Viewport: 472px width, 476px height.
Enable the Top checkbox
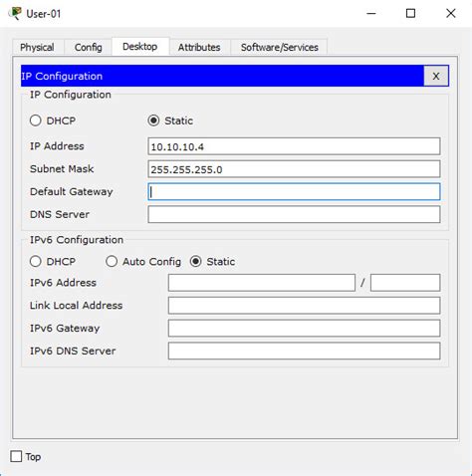(x=16, y=456)
